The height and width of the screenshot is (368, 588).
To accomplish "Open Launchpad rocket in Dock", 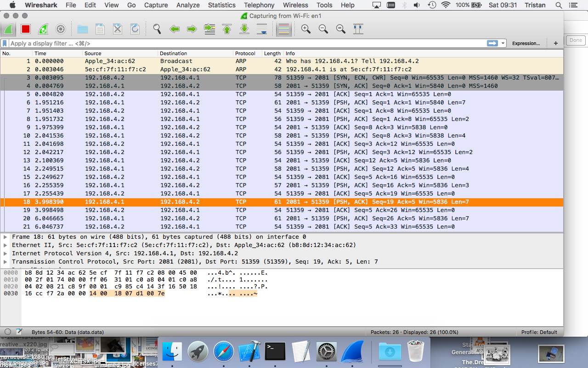I will [198, 352].
